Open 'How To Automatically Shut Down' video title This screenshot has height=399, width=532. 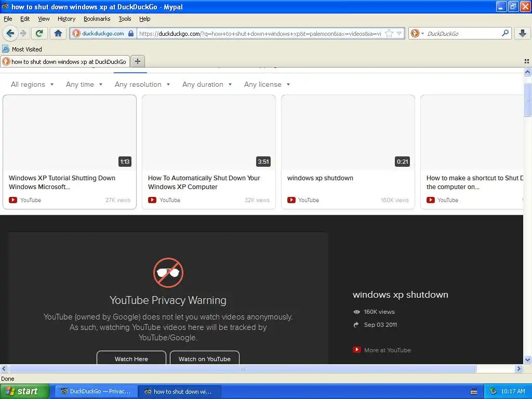(204, 182)
